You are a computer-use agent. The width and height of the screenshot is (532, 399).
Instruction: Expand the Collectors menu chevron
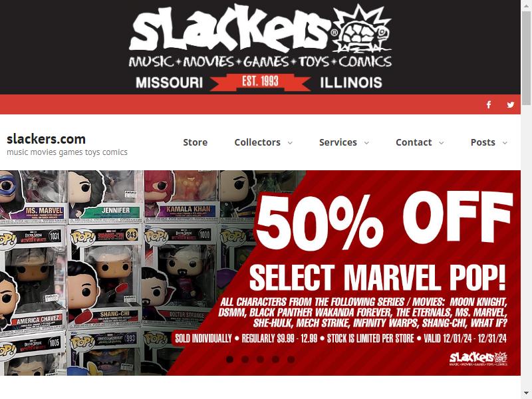coord(290,143)
